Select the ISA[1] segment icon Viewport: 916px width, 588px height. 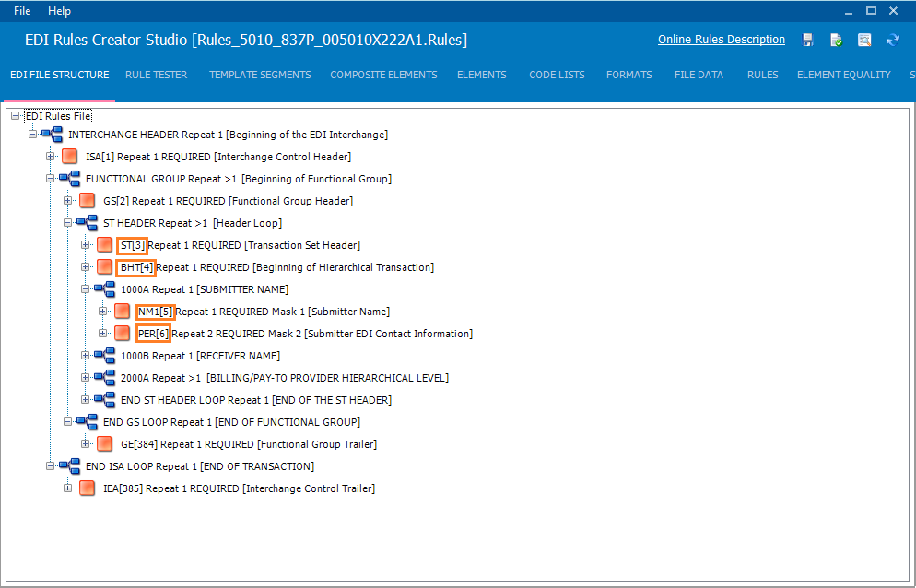click(69, 157)
